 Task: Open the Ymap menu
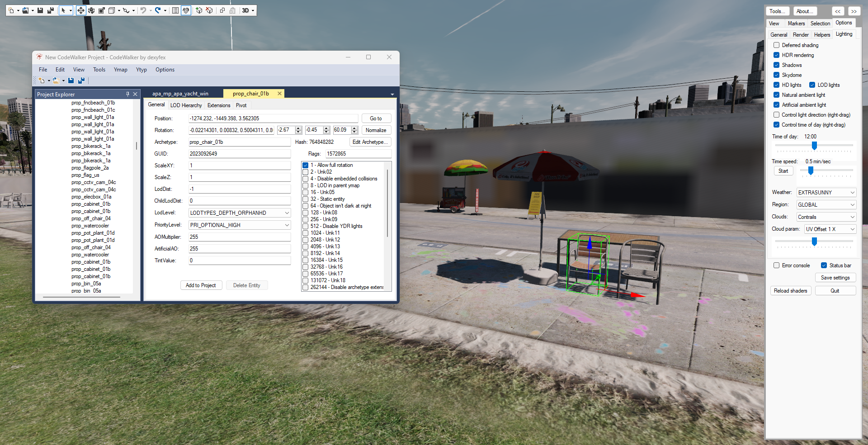click(x=120, y=70)
